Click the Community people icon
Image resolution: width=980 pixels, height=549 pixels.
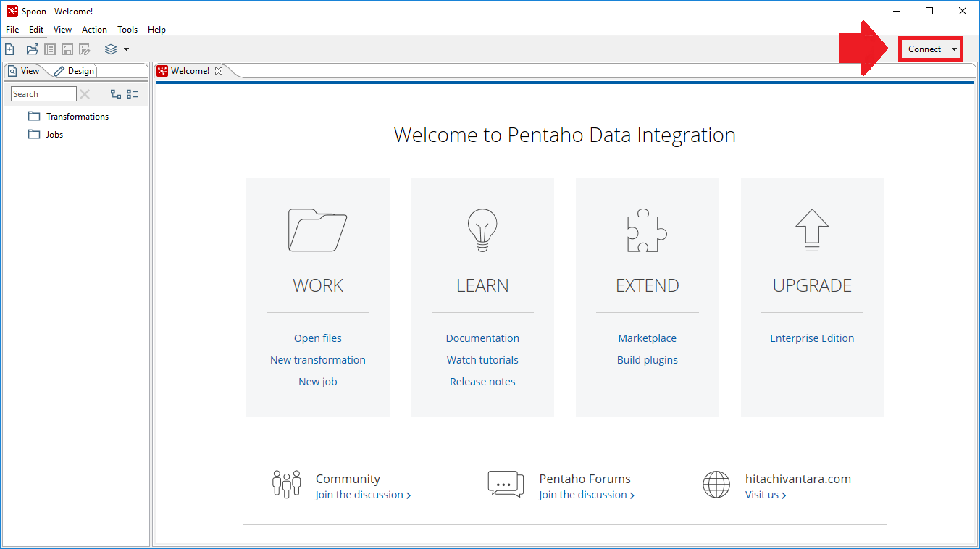[x=286, y=484]
